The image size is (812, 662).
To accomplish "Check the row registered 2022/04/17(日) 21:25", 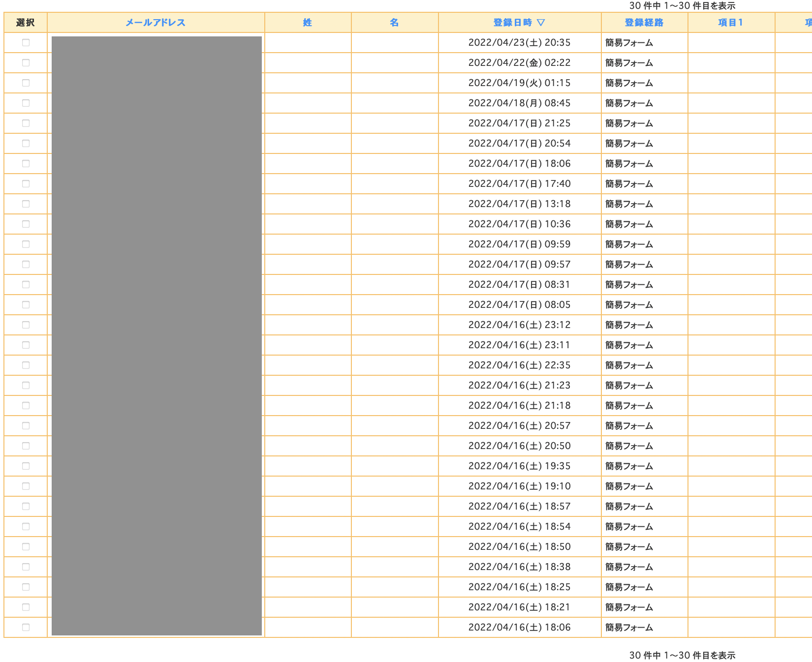I will [26, 123].
